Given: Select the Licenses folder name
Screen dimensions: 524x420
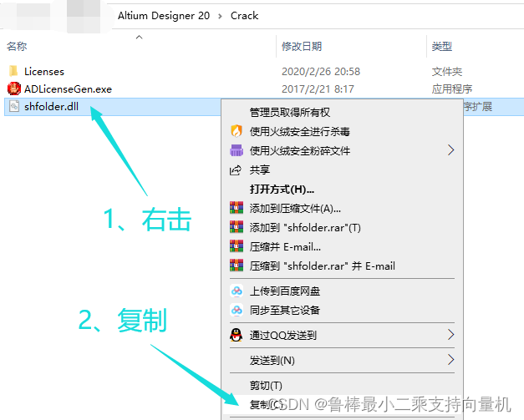Looking at the screenshot, I should click(44, 72).
